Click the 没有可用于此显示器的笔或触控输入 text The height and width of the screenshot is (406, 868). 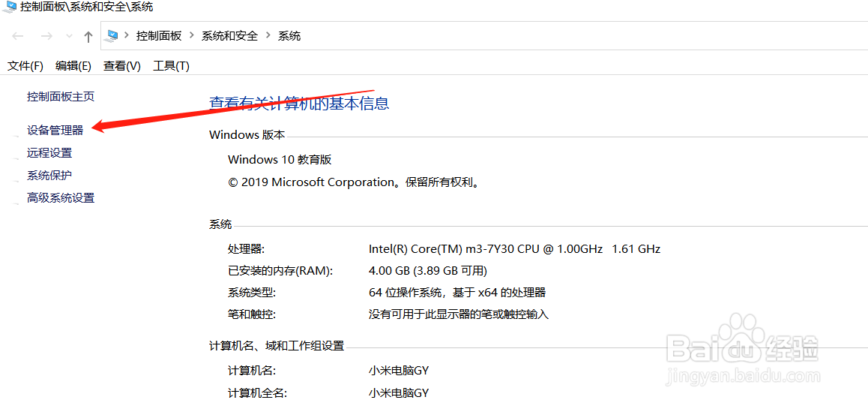point(458,314)
